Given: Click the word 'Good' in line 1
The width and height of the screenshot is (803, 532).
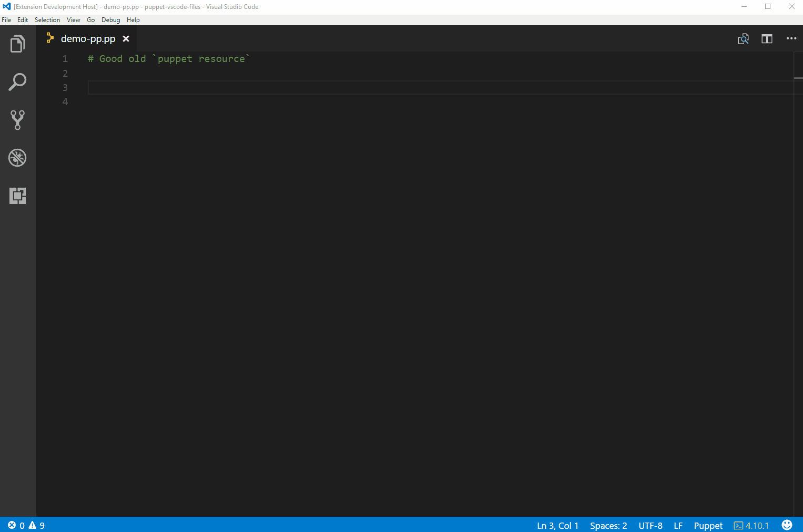Looking at the screenshot, I should pyautogui.click(x=111, y=59).
